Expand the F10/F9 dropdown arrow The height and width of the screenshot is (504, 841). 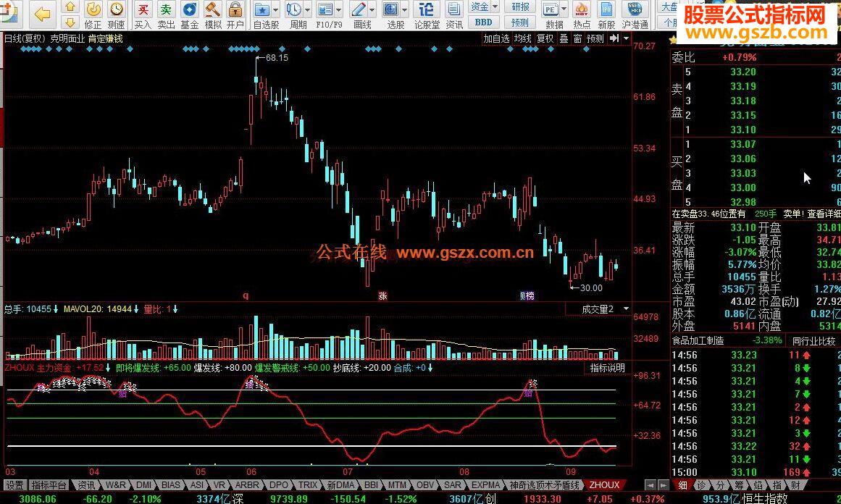pyautogui.click(x=339, y=10)
